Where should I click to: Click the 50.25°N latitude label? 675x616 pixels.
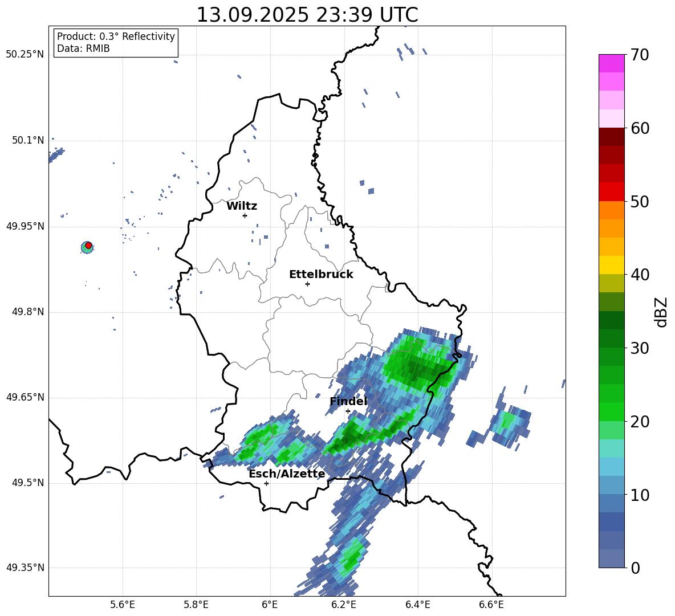pos(25,55)
